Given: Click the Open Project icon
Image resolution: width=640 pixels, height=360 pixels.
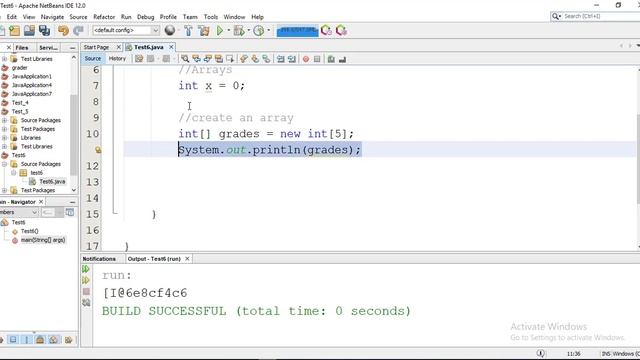Looking at the screenshot, I should [29, 31].
